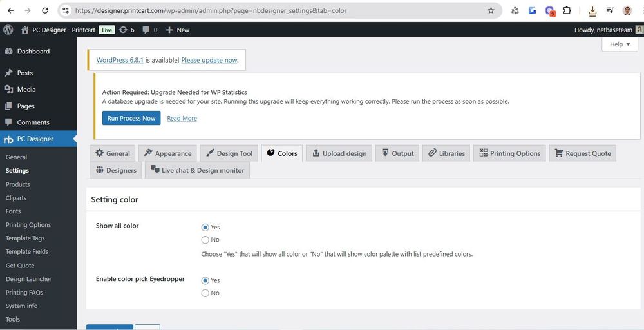Switch to the Design Tool tab
644x330 pixels.
(229, 153)
